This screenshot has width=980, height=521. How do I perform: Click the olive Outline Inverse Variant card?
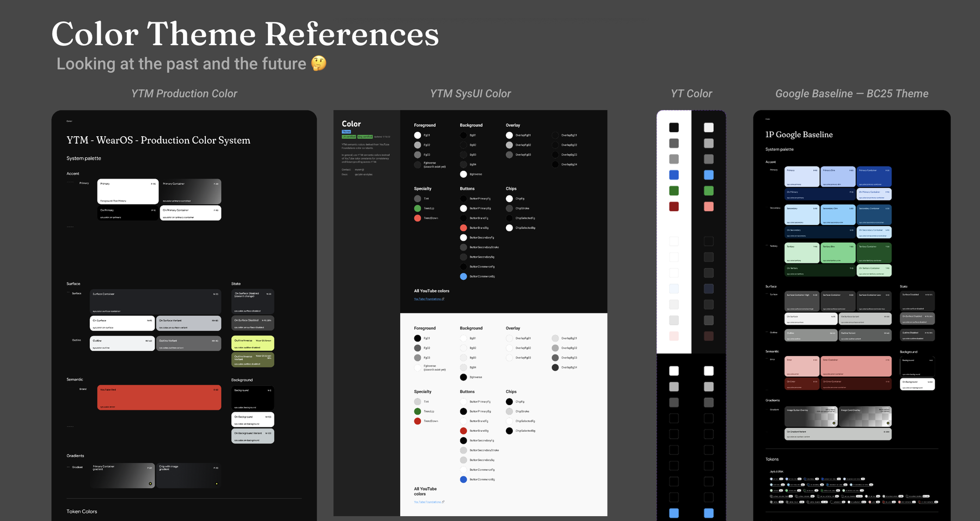(253, 360)
